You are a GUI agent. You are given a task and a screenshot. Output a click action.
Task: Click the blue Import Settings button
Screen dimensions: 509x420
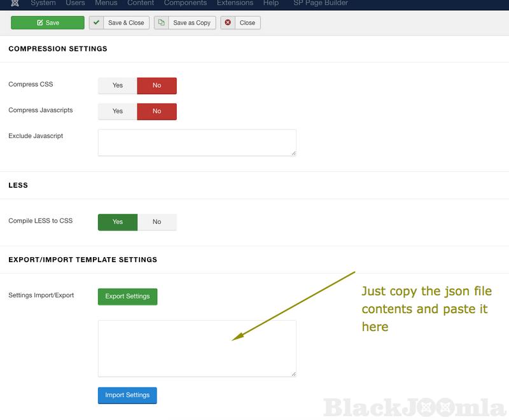tap(127, 395)
